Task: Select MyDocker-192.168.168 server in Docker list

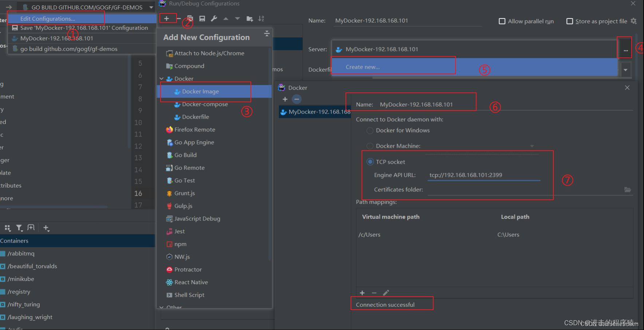Action: 315,112
